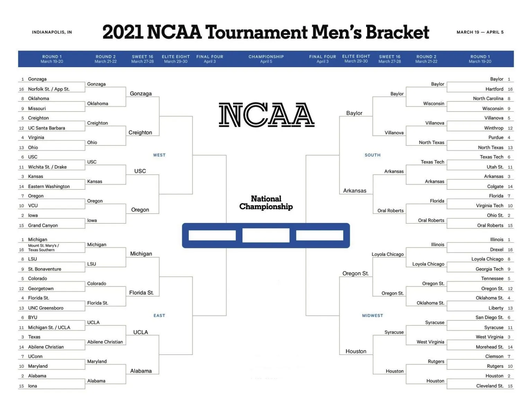
Task: Click the WEST region label
Action: click(x=159, y=155)
